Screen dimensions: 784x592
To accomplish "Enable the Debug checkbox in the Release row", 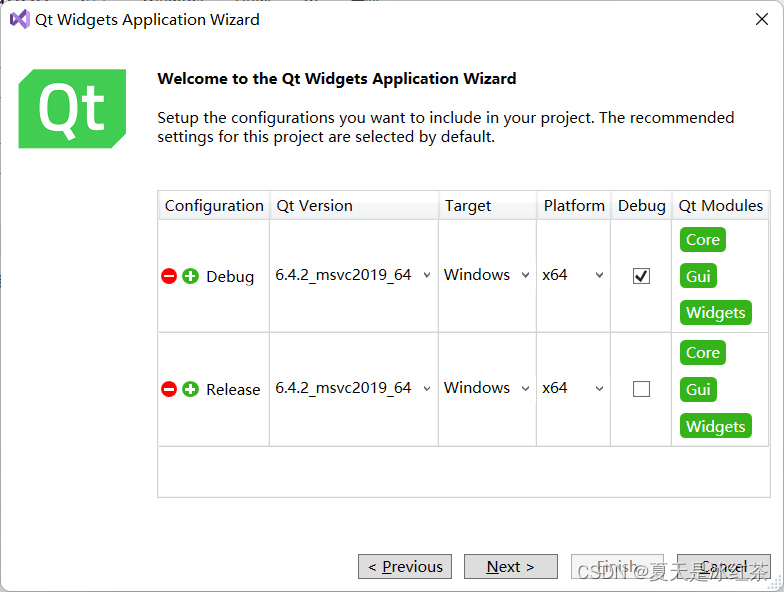I will point(642,389).
